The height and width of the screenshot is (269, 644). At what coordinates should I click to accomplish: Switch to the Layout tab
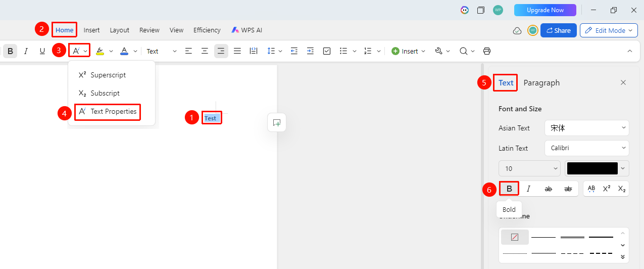tap(120, 30)
